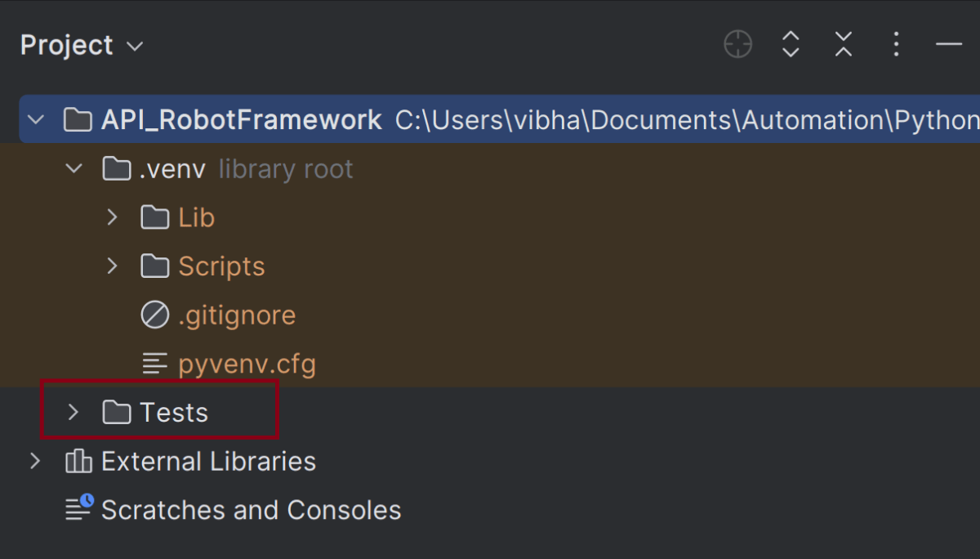
Task: Expand the Tests folder
Action: click(x=73, y=413)
